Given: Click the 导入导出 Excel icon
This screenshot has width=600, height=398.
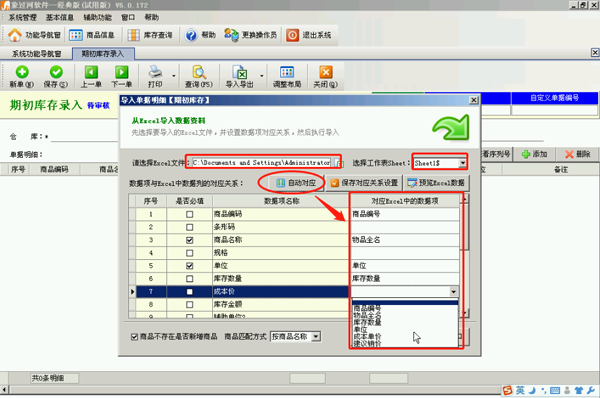Looking at the screenshot, I should pyautogui.click(x=240, y=72).
